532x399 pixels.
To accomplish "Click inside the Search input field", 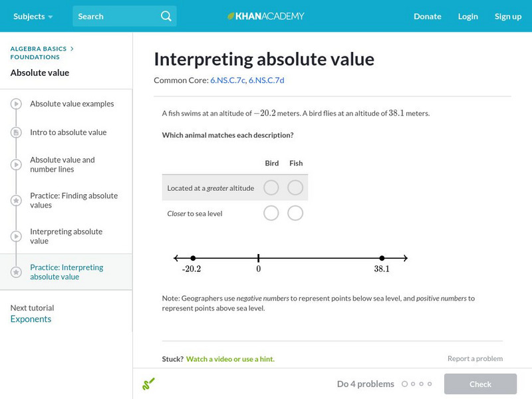I will (113, 15).
